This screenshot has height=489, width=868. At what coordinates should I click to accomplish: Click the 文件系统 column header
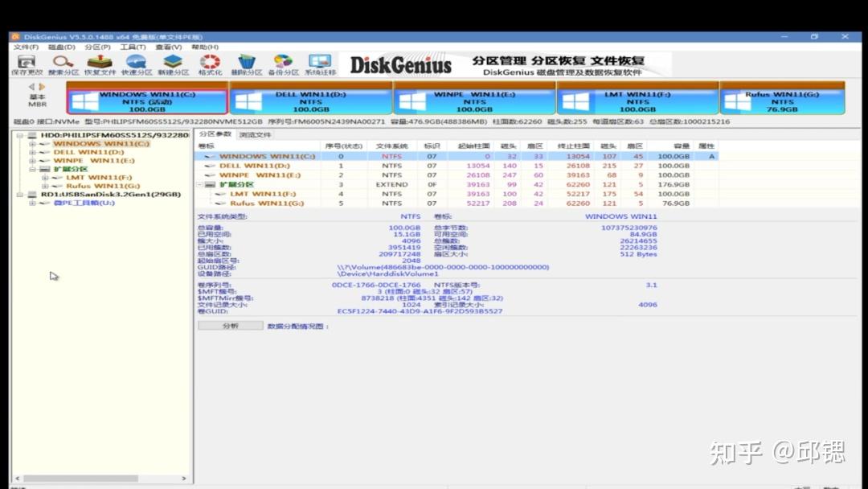391,146
